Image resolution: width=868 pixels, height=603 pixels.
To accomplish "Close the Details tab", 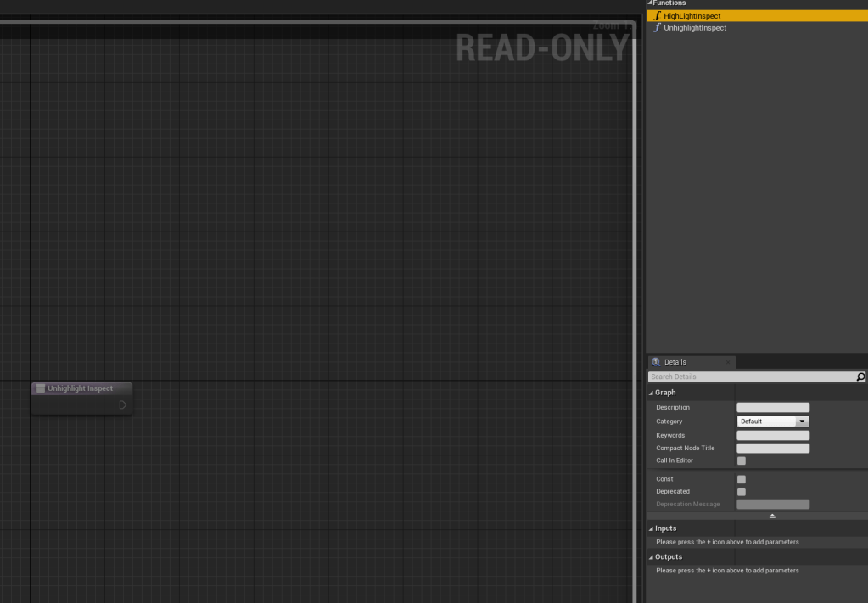I will pos(727,362).
